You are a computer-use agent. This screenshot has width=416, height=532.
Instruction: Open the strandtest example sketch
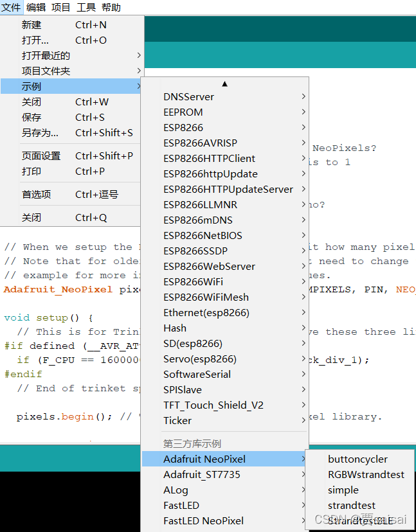click(360, 505)
